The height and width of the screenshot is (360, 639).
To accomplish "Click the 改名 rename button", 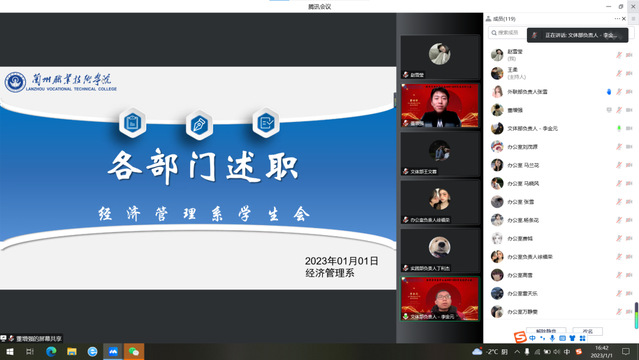I will (x=587, y=331).
